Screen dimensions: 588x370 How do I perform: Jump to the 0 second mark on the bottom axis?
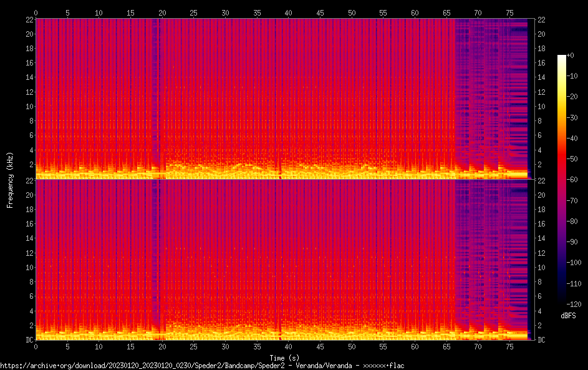click(36, 346)
